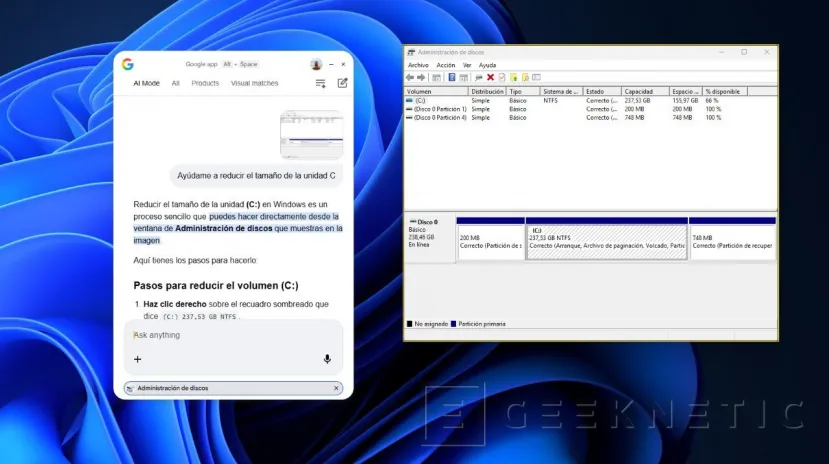Click the drive icon beside the (C:) volume row
The width and height of the screenshot is (829, 464).
(409, 100)
